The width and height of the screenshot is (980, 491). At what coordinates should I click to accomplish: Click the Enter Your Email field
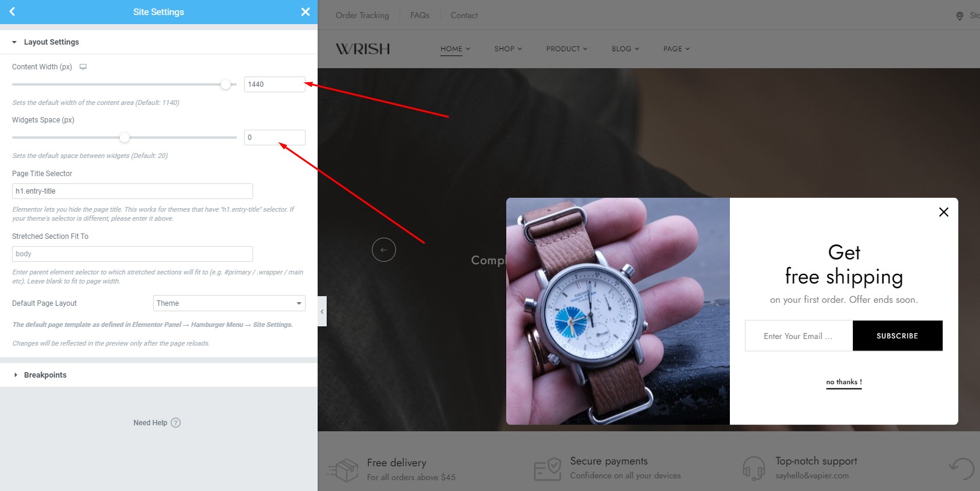799,336
